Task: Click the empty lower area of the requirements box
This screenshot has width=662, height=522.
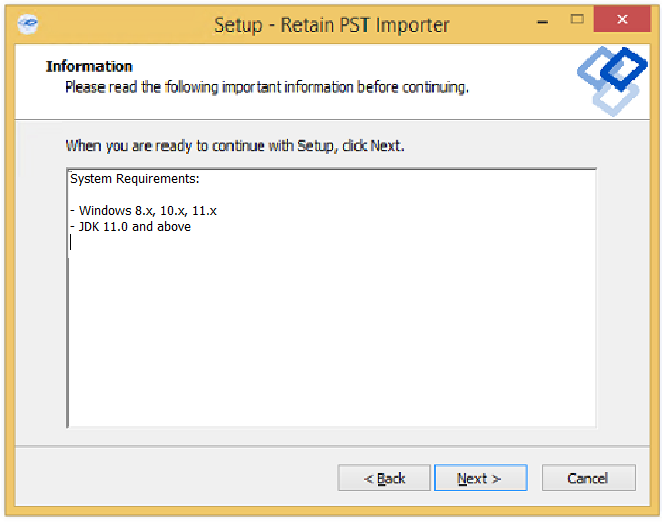Action: tap(330, 350)
